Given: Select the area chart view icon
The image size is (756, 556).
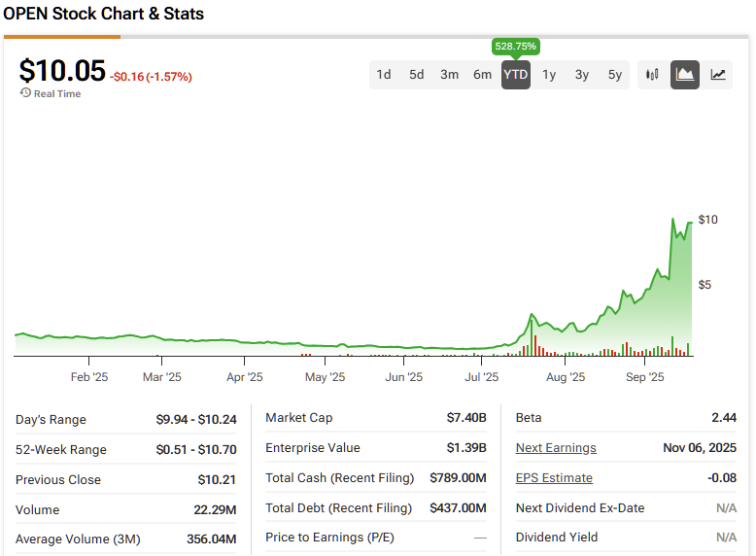Looking at the screenshot, I should 685,75.
